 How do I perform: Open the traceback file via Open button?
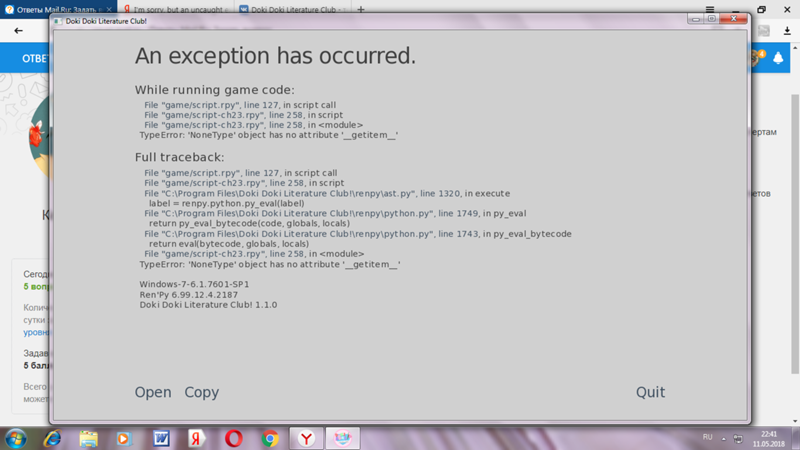click(153, 392)
